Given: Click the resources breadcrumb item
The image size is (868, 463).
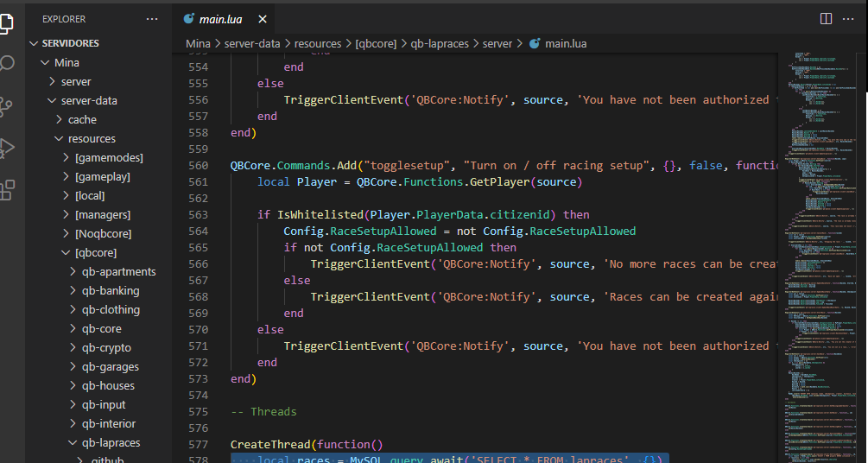Looking at the screenshot, I should (x=318, y=43).
